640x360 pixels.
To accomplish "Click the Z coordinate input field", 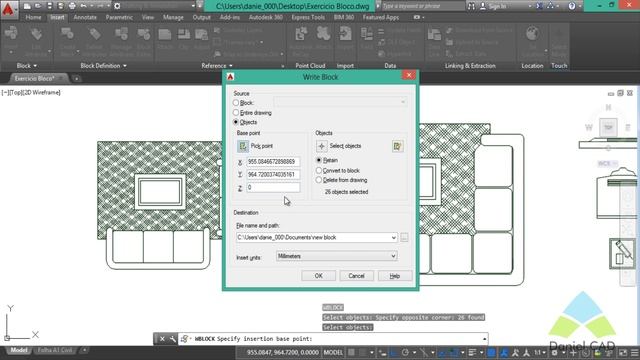I will (x=273, y=187).
